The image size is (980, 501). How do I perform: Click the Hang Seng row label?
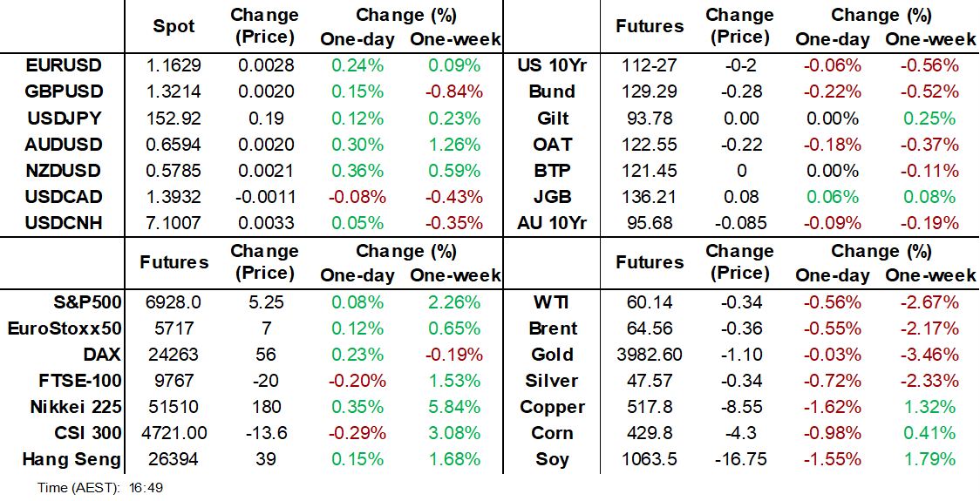click(71, 459)
